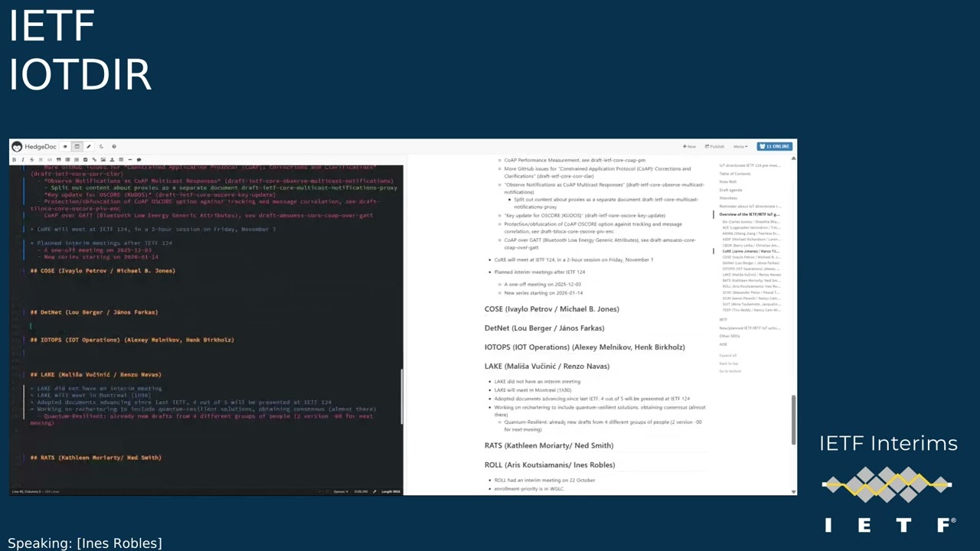Viewport: 980px width, 551px height.
Task: Click the HedgeDoc logo
Action: [34, 146]
